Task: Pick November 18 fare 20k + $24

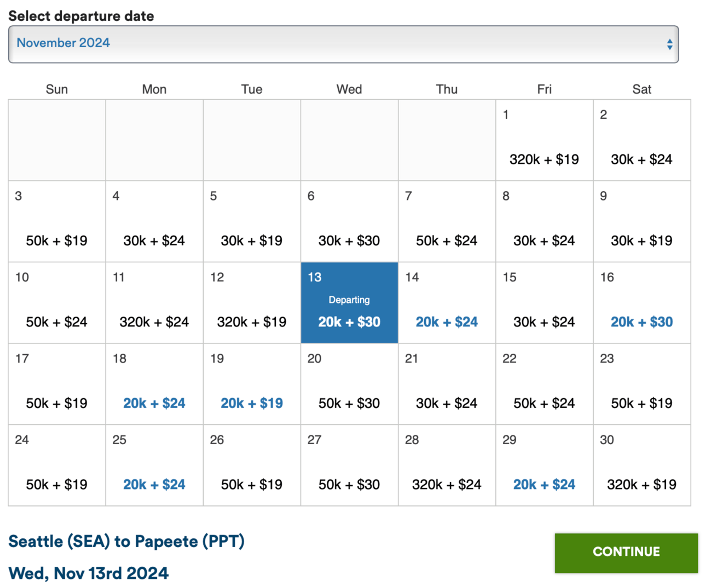Action: click(154, 384)
